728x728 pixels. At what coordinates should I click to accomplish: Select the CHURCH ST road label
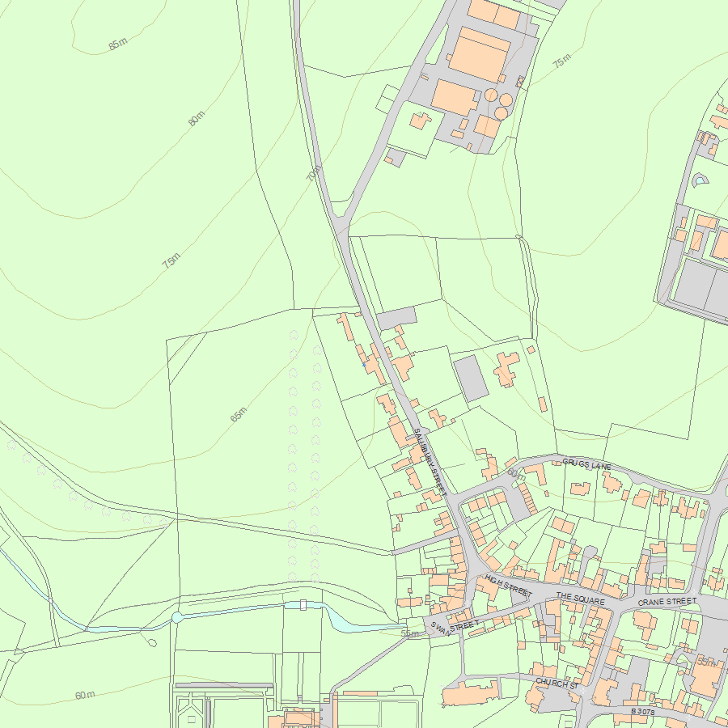[557, 683]
